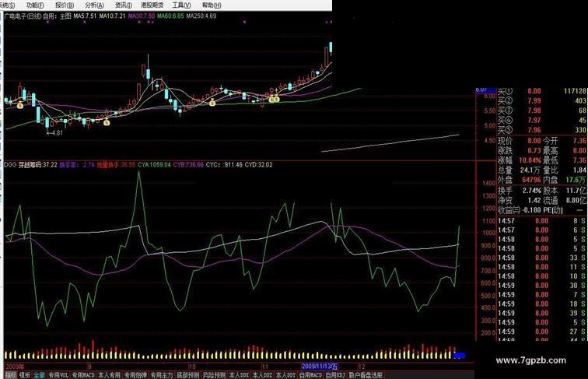
Task: Click the 今开 opening price 7.36
Action: (x=579, y=141)
